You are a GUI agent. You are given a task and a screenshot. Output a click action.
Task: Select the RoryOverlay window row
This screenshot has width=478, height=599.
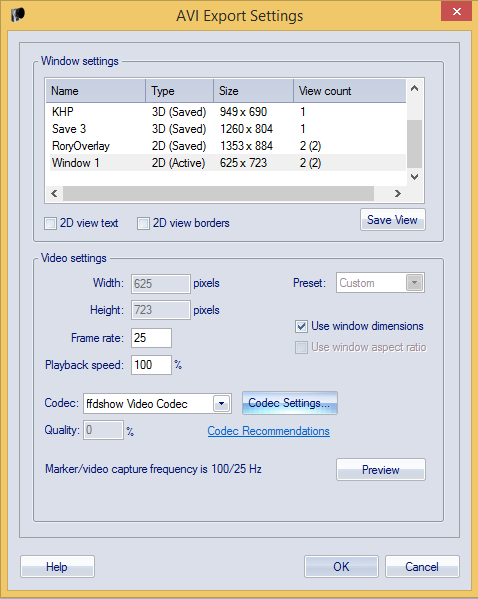point(226,146)
